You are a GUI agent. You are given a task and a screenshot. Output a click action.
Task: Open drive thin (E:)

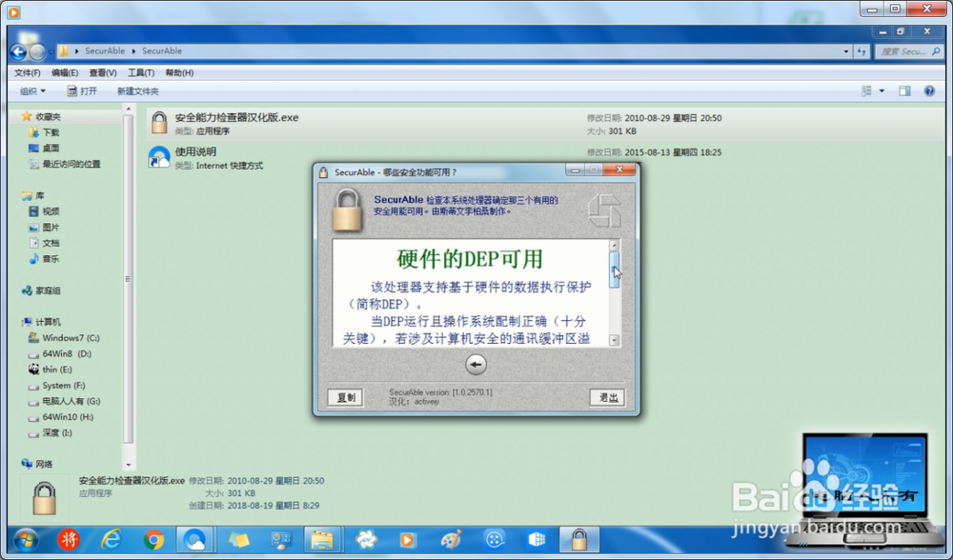coord(57,370)
